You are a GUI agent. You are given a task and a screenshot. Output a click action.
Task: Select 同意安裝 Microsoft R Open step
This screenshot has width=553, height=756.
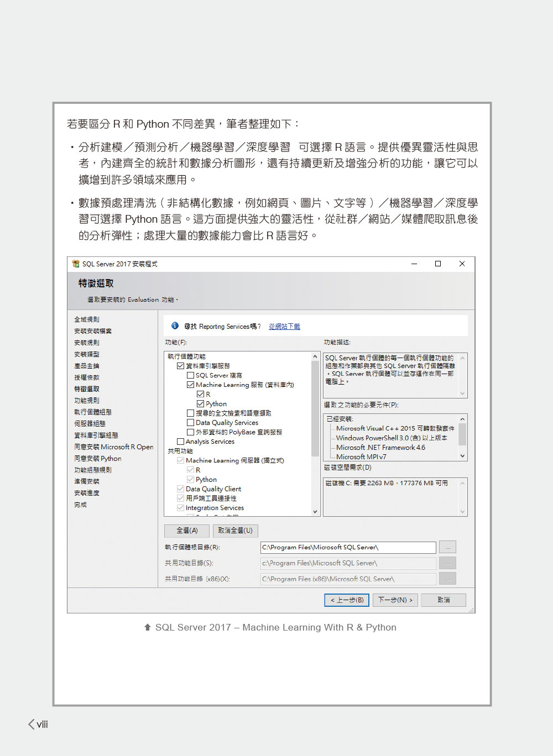point(114,447)
